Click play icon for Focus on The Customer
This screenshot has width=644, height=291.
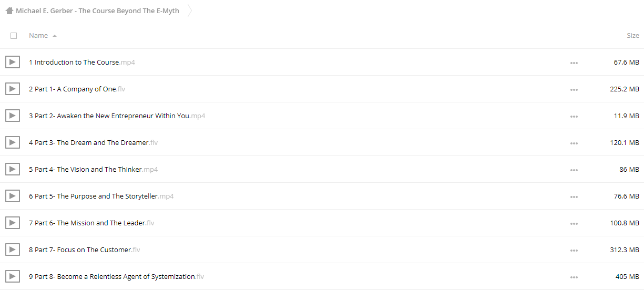13,250
